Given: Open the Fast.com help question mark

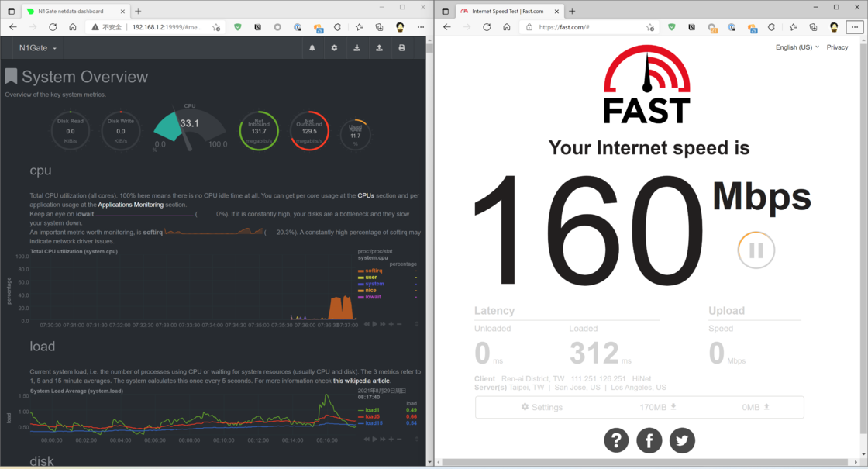Looking at the screenshot, I should (x=616, y=441).
